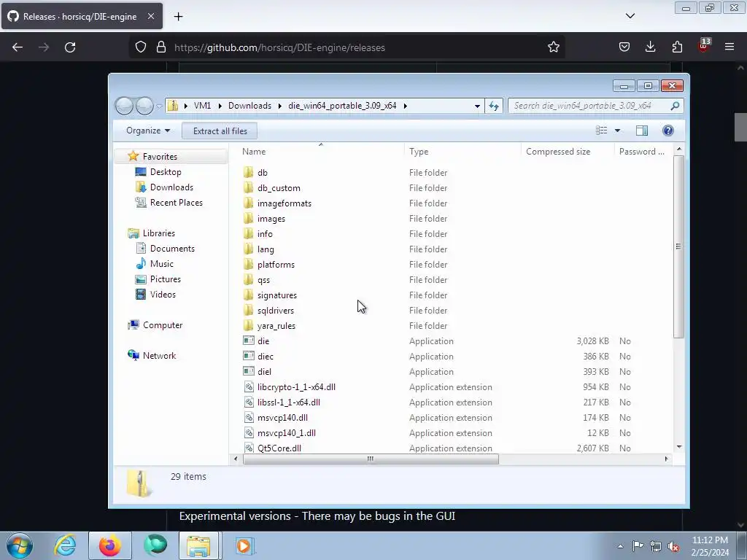Image resolution: width=747 pixels, height=560 pixels.
Task: Select the yara_rules folder
Action: point(276,326)
